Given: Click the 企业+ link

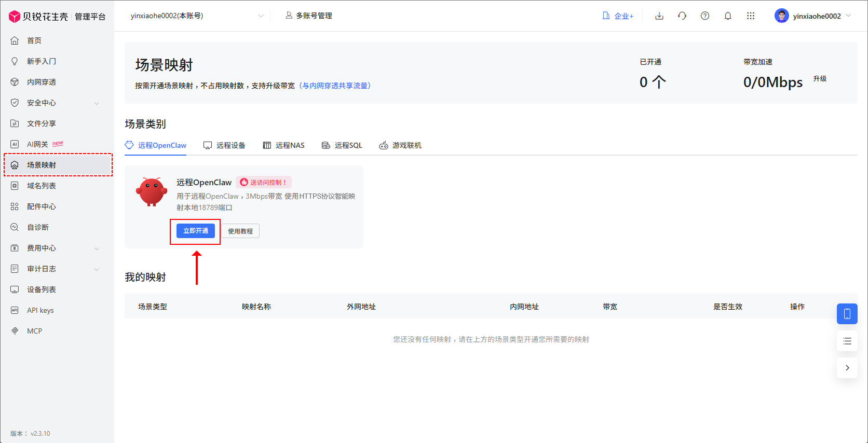Looking at the screenshot, I should [618, 16].
